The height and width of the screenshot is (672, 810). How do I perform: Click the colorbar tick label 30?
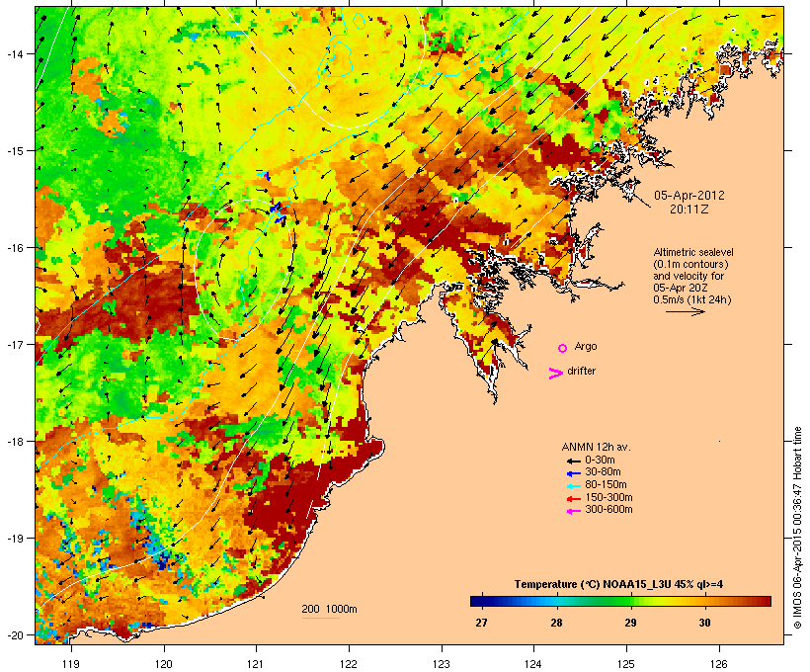pos(704,623)
